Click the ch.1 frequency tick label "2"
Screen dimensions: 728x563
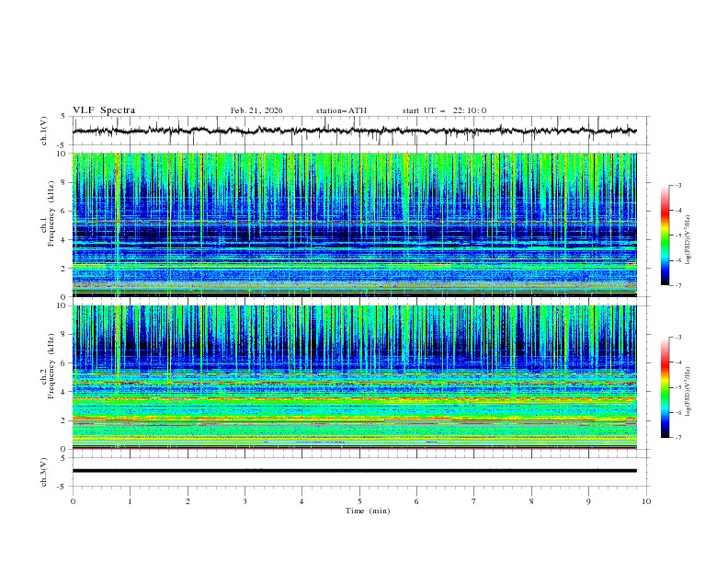pos(64,268)
